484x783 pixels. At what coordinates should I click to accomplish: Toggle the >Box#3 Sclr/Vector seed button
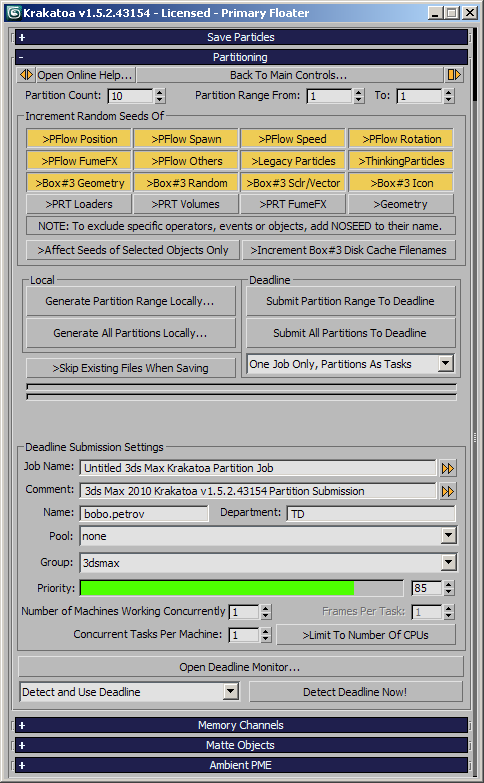293,183
